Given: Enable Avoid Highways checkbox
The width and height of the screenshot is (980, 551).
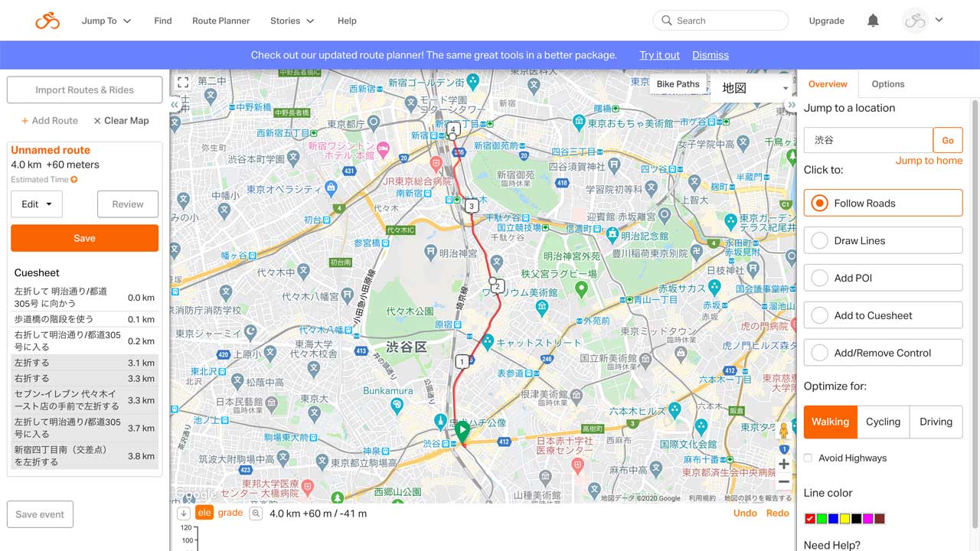Looking at the screenshot, I should pyautogui.click(x=808, y=458).
